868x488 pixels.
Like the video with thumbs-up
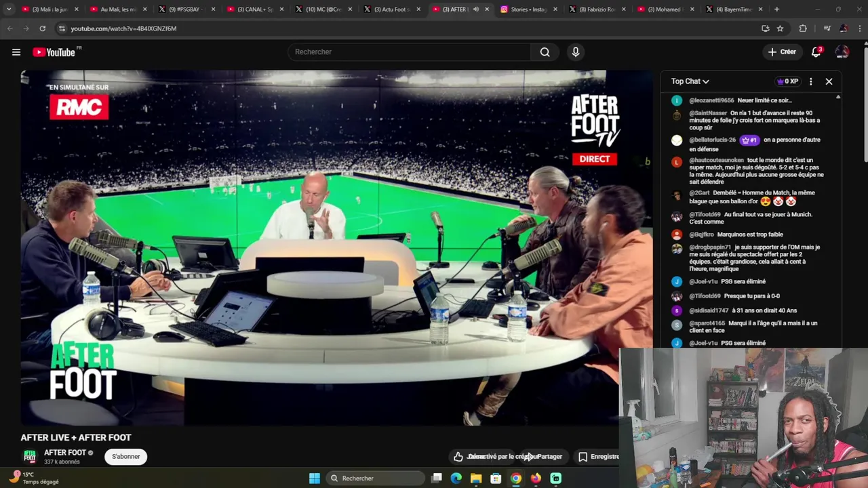click(x=458, y=457)
